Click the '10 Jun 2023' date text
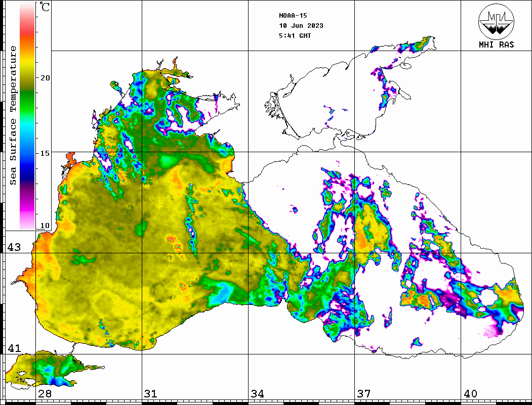532x405 pixels. pos(301,26)
